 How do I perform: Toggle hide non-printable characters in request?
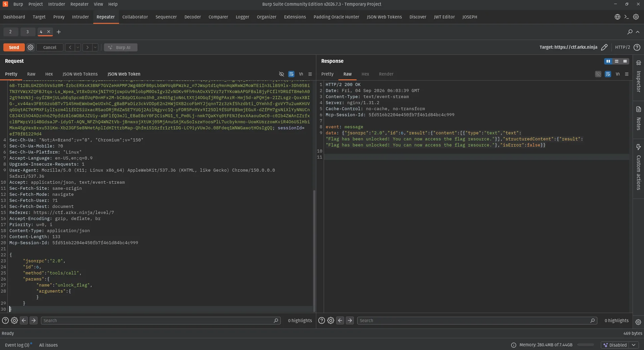coord(281,74)
